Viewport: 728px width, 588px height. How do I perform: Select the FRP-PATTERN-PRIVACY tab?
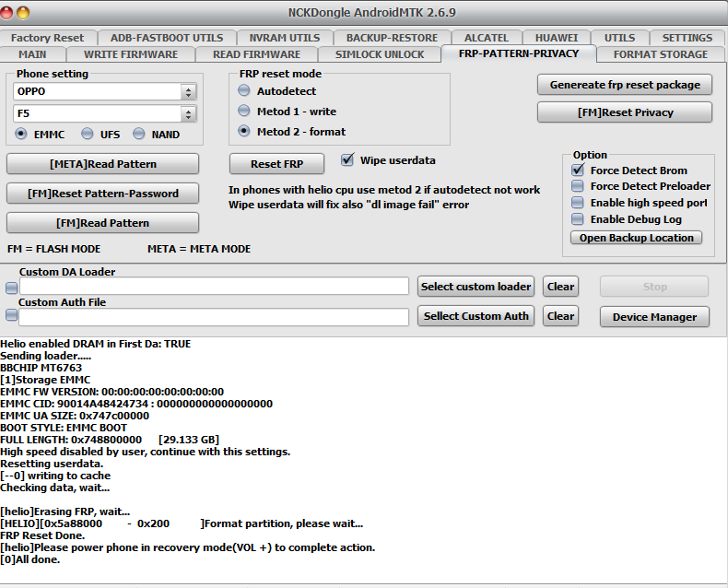point(519,53)
